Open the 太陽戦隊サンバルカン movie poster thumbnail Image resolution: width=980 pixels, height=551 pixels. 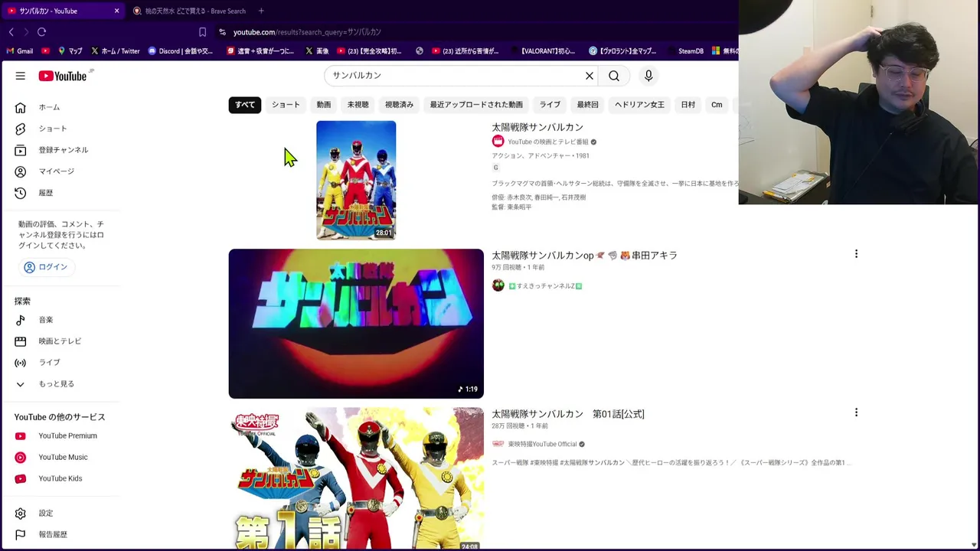coord(356,180)
